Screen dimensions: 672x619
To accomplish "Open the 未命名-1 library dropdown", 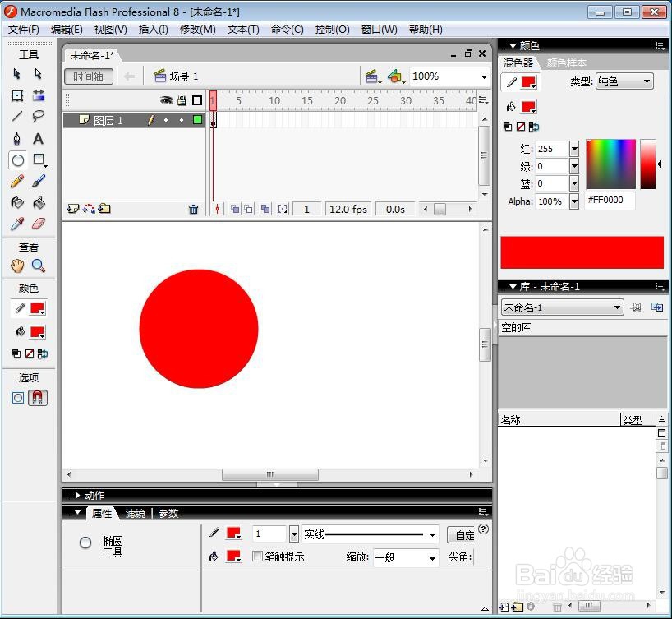I will tap(562, 307).
